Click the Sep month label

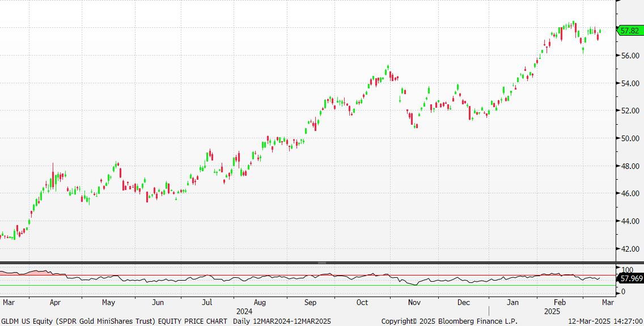pyautogui.click(x=311, y=303)
